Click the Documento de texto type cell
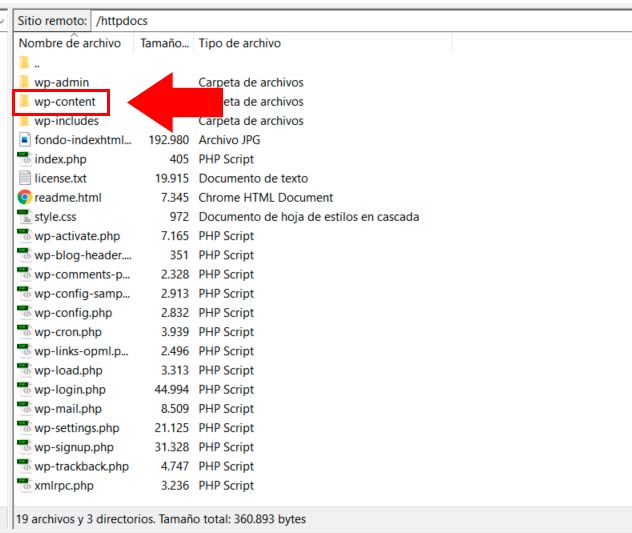Viewport: 632px width, 533px height. [254, 178]
